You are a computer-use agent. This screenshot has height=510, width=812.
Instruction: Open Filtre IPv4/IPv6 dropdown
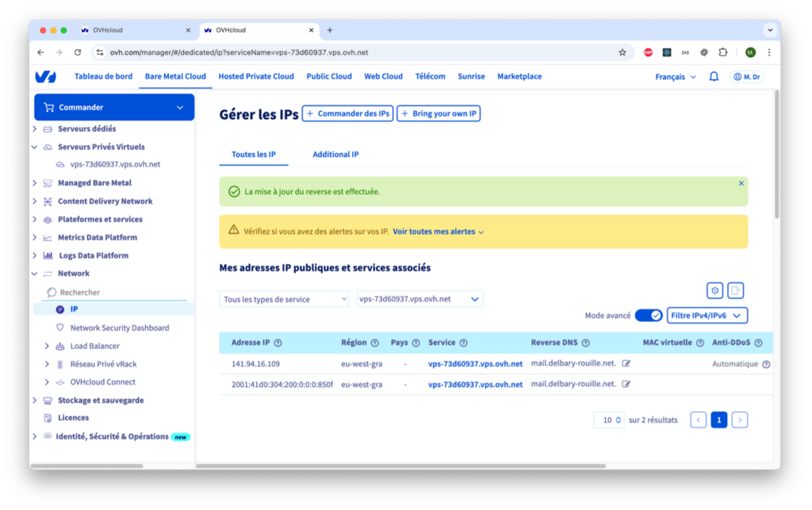pos(707,316)
